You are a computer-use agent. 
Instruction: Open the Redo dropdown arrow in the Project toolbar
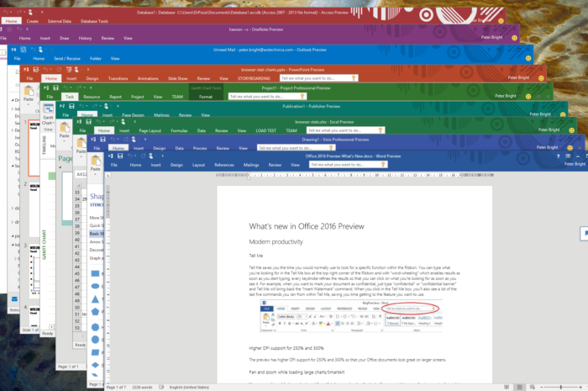coord(85,87)
